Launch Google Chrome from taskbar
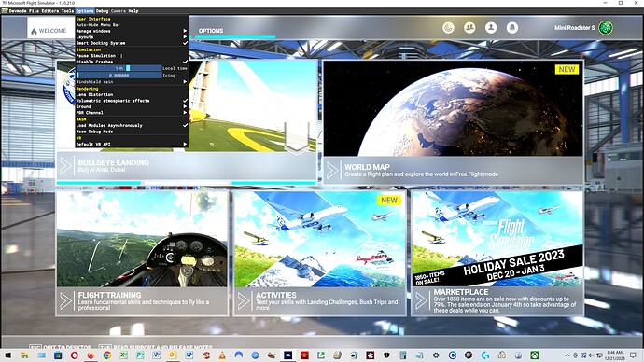 (106, 355)
